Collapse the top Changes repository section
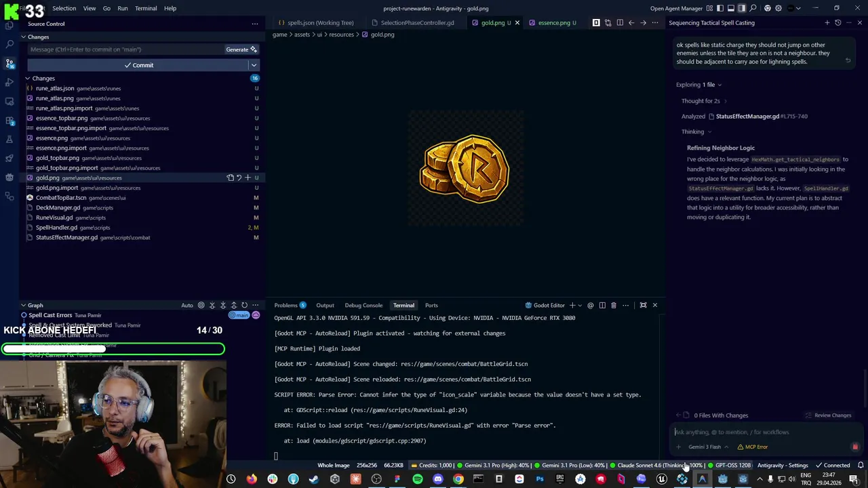This screenshot has width=868, height=488. click(23, 37)
